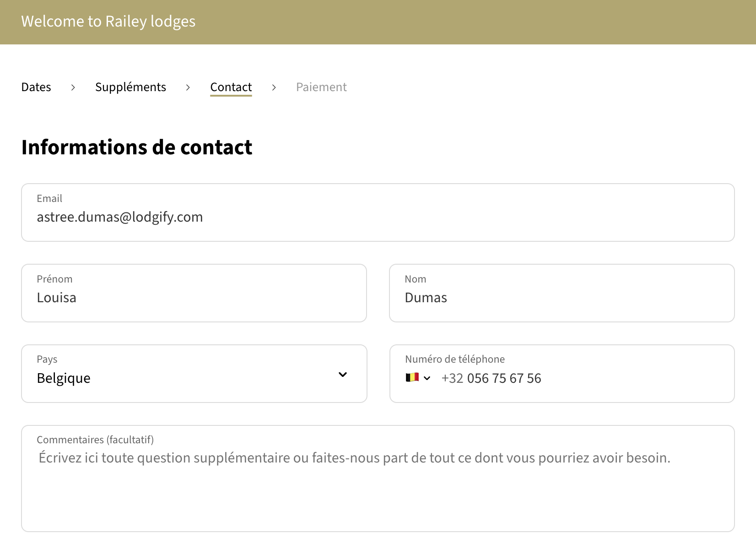756x555 pixels.
Task: Click the Numéro de téléphone label
Action: (x=455, y=359)
